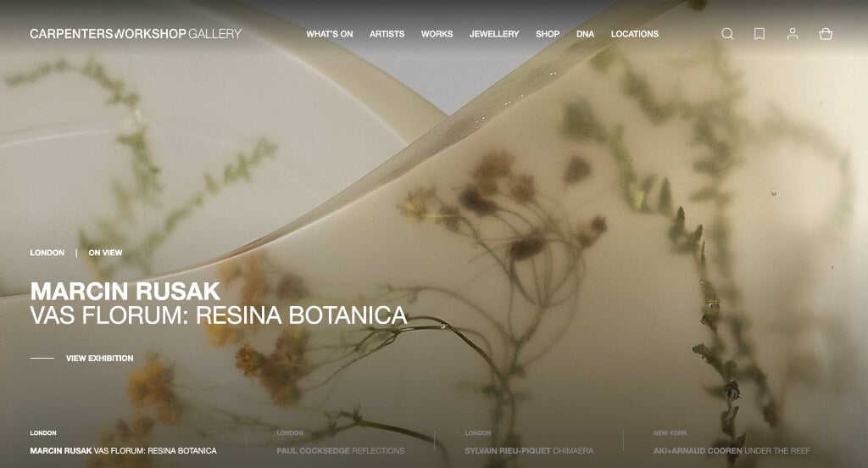This screenshot has width=868, height=468.
Task: Click the Marcin Rusak exhibition headline
Action: click(219, 304)
